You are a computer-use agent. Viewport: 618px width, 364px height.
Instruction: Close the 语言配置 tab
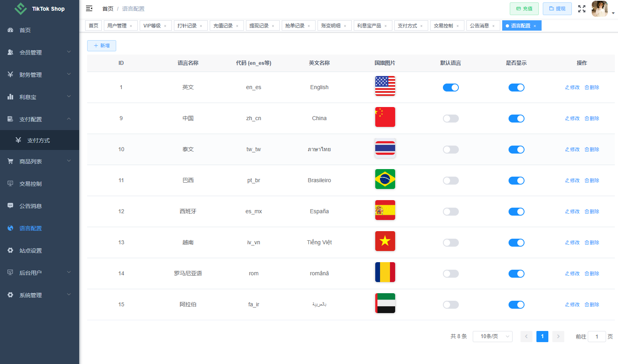click(535, 26)
